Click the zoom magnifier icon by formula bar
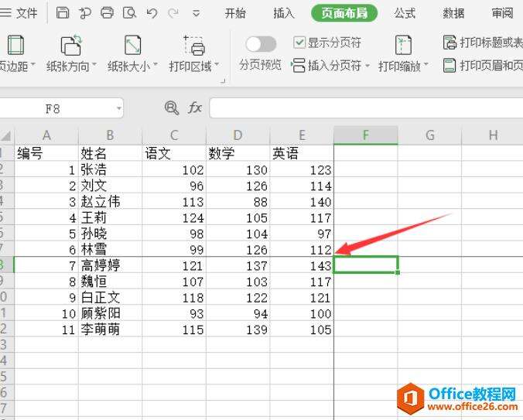This screenshot has height=420, width=523. pyautogui.click(x=172, y=108)
